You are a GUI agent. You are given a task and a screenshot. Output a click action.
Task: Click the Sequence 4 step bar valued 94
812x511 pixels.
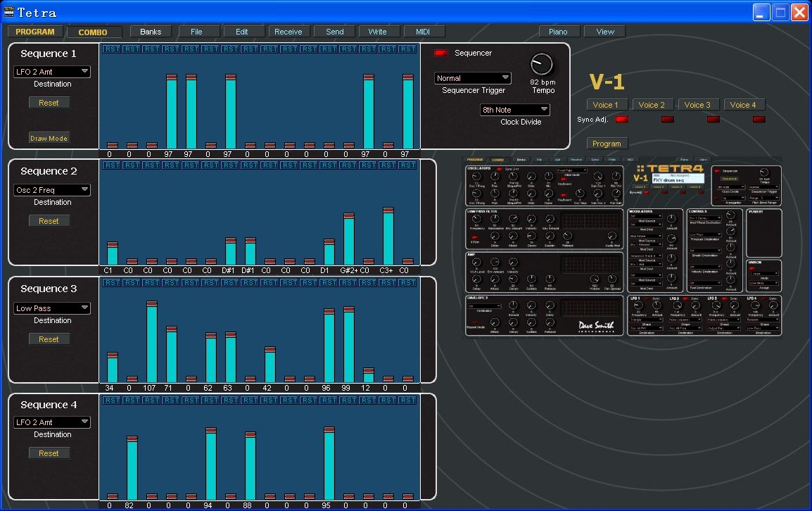point(211,464)
